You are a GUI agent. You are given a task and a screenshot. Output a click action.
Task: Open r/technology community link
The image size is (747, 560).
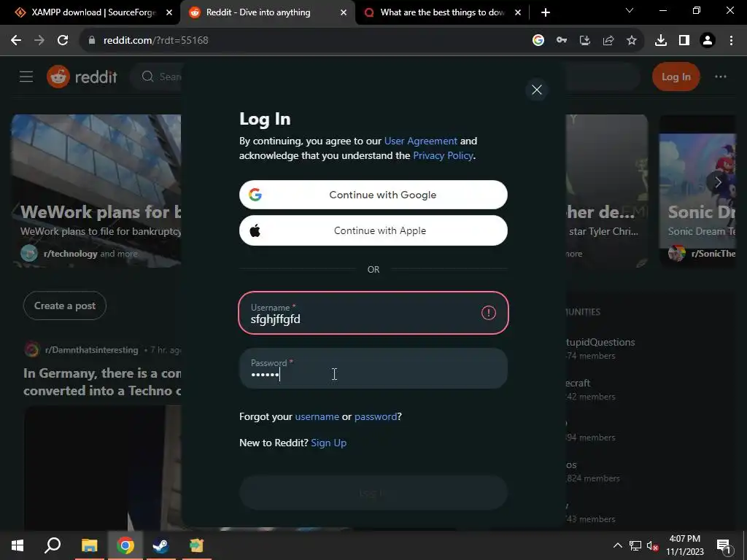tap(70, 254)
